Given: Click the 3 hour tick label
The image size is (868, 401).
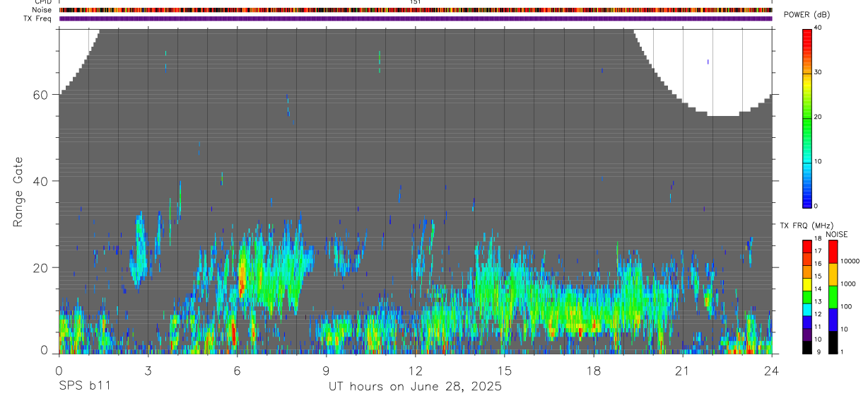Looking at the screenshot, I should coord(148,371).
